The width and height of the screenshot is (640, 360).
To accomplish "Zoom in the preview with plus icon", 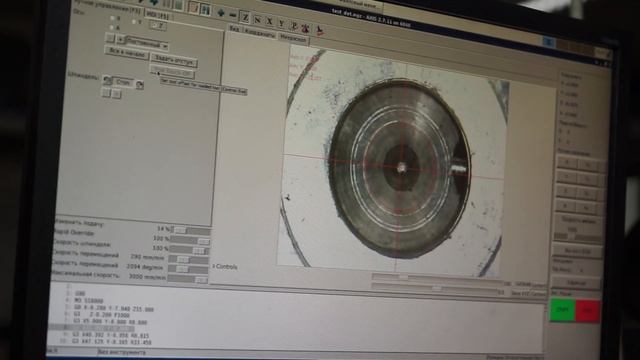I will (x=221, y=13).
